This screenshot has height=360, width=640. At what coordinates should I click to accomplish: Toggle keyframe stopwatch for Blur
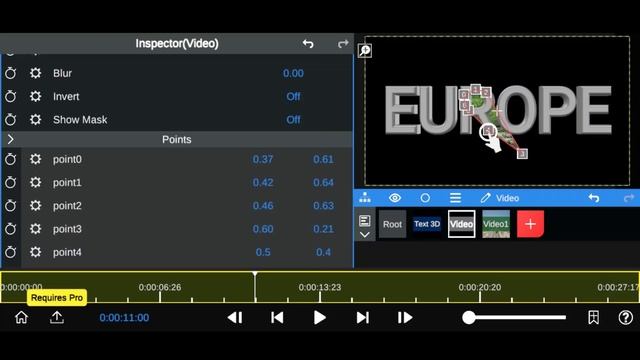[11, 73]
